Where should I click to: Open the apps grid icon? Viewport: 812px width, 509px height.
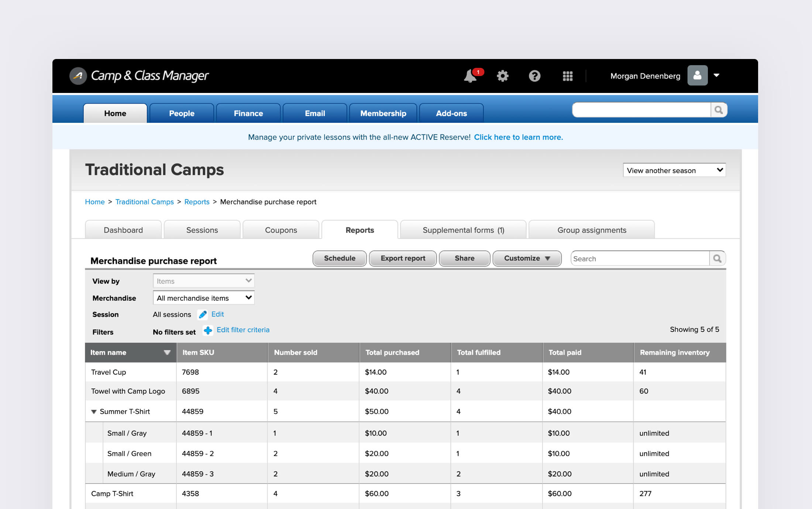coord(567,76)
